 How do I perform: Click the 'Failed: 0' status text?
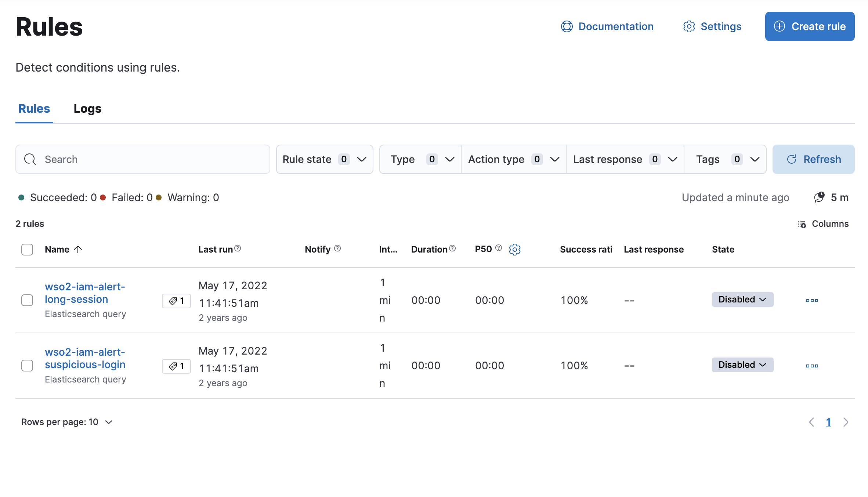coord(132,197)
